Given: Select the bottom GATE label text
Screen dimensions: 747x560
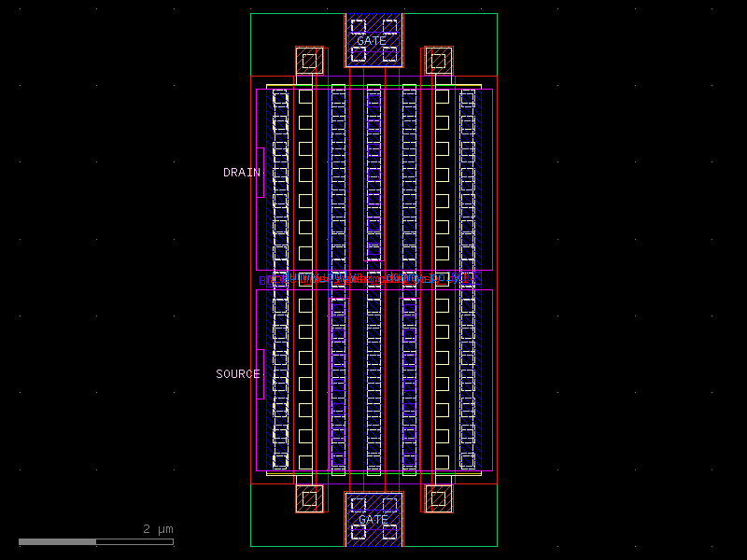Looking at the screenshot, I should coord(373,519).
